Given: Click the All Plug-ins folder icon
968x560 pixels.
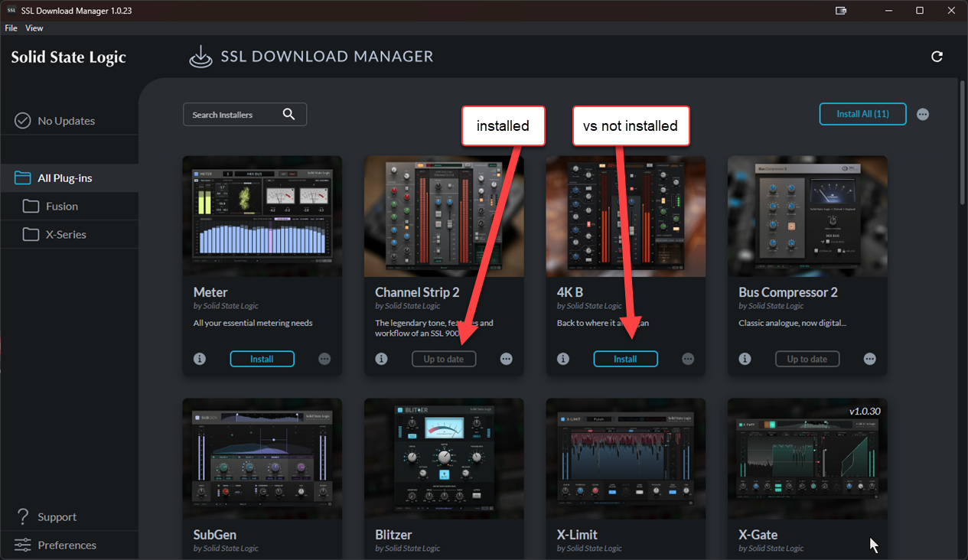Looking at the screenshot, I should click(x=23, y=178).
